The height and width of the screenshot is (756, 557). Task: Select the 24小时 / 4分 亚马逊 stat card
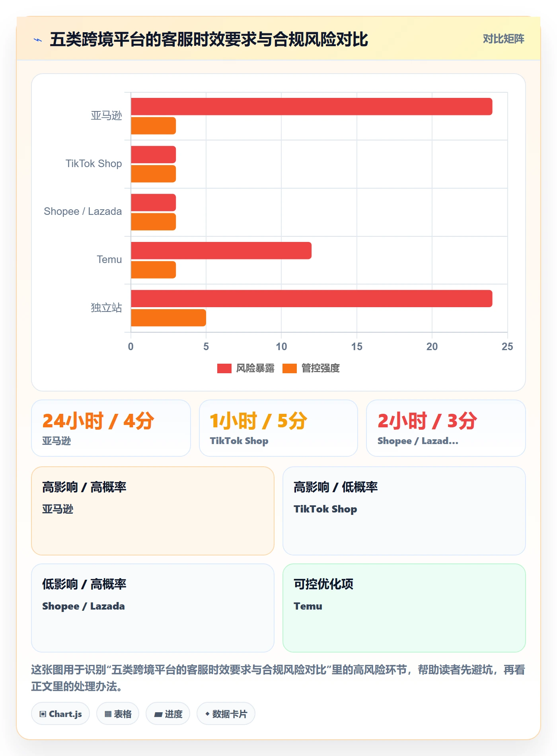[111, 428]
